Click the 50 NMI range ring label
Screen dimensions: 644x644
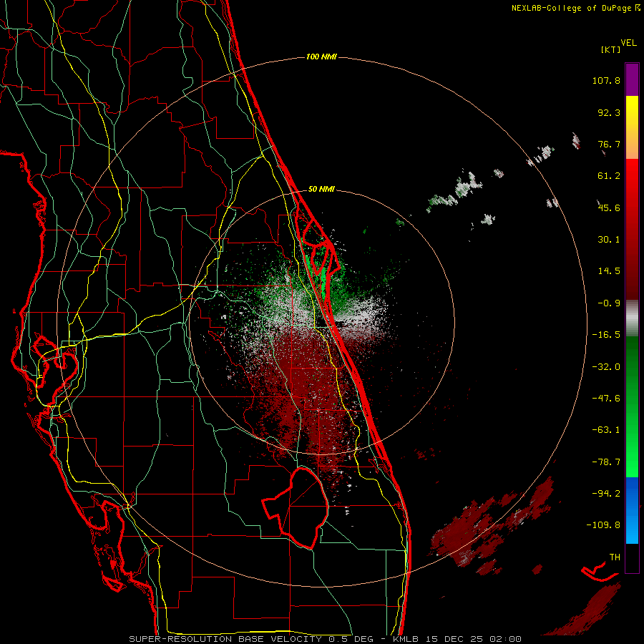pyautogui.click(x=321, y=190)
